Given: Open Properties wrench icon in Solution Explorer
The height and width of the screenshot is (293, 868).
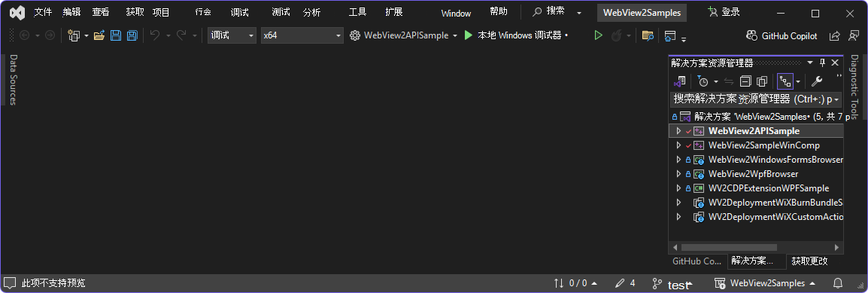Looking at the screenshot, I should (817, 81).
